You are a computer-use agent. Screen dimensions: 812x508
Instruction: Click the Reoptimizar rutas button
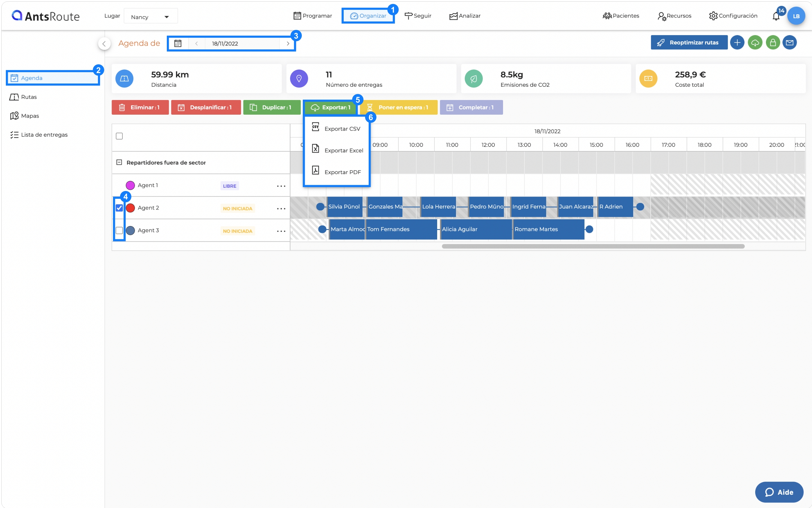click(x=689, y=42)
